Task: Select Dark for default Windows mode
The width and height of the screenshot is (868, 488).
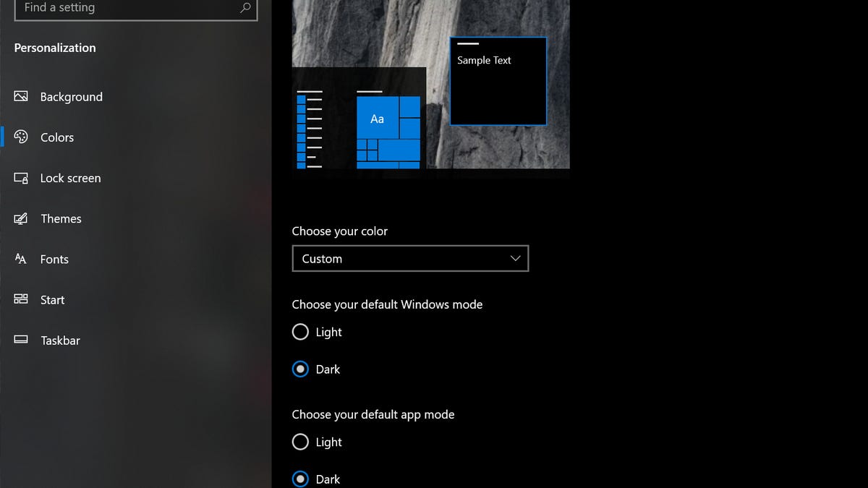Action: coord(300,369)
